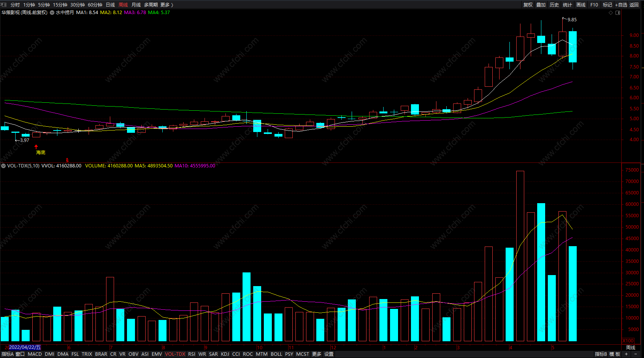Switch indicator to DMA
The image size is (644, 358).
tap(63, 354)
